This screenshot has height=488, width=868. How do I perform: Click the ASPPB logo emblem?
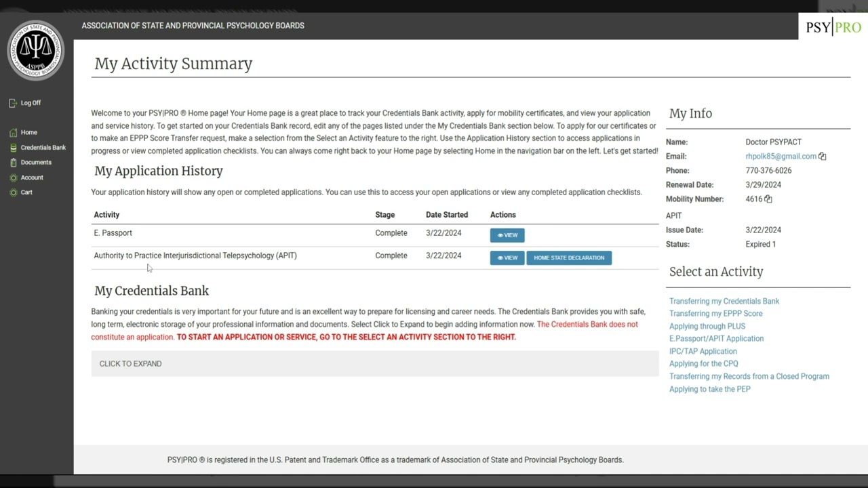click(x=36, y=50)
